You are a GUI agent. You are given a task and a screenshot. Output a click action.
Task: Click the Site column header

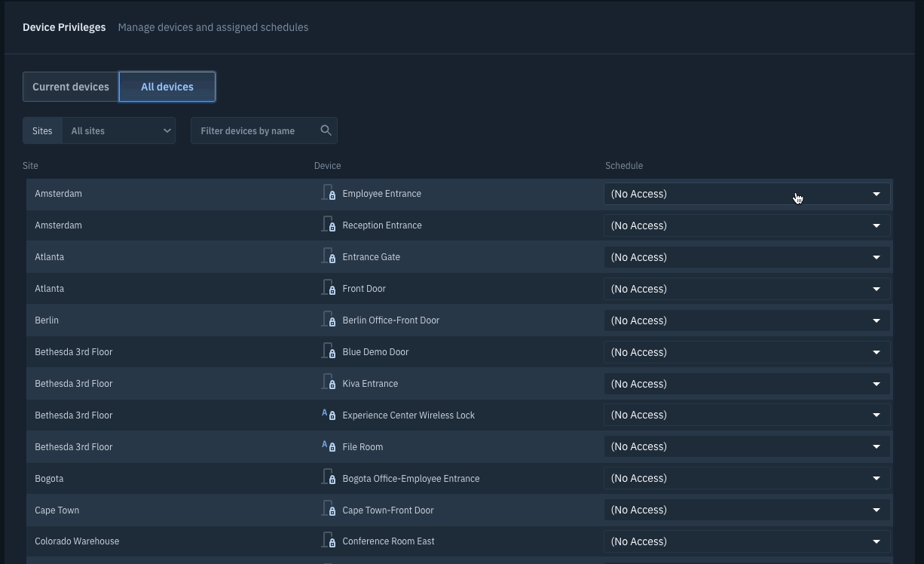(30, 165)
